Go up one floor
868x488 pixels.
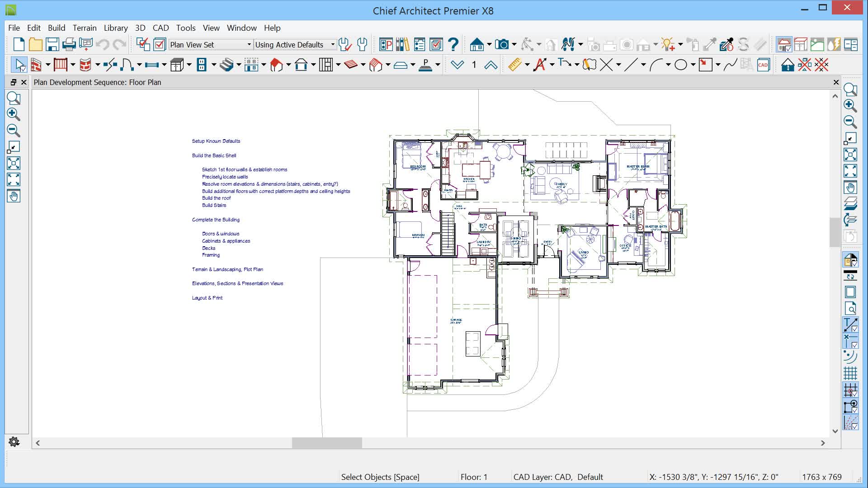coord(491,65)
